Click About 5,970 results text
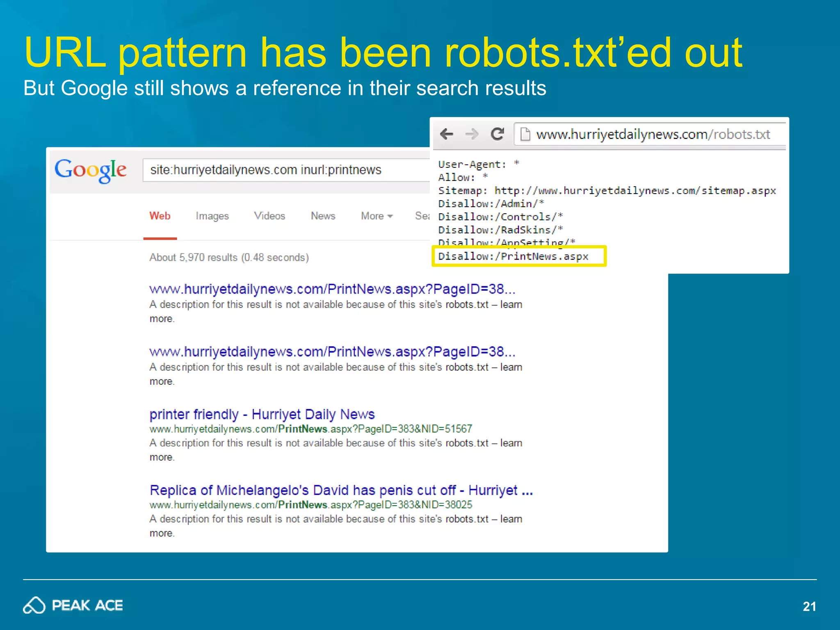The image size is (840, 630). point(229,258)
